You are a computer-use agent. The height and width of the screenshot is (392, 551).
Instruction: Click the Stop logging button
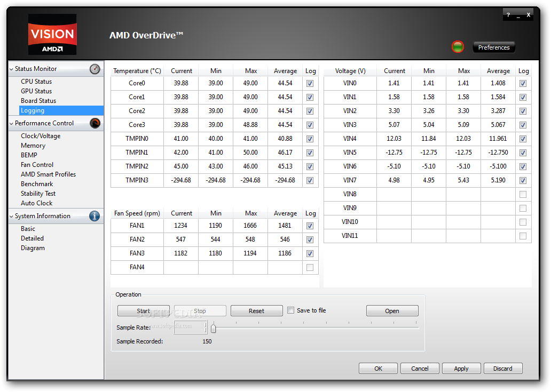coord(200,311)
